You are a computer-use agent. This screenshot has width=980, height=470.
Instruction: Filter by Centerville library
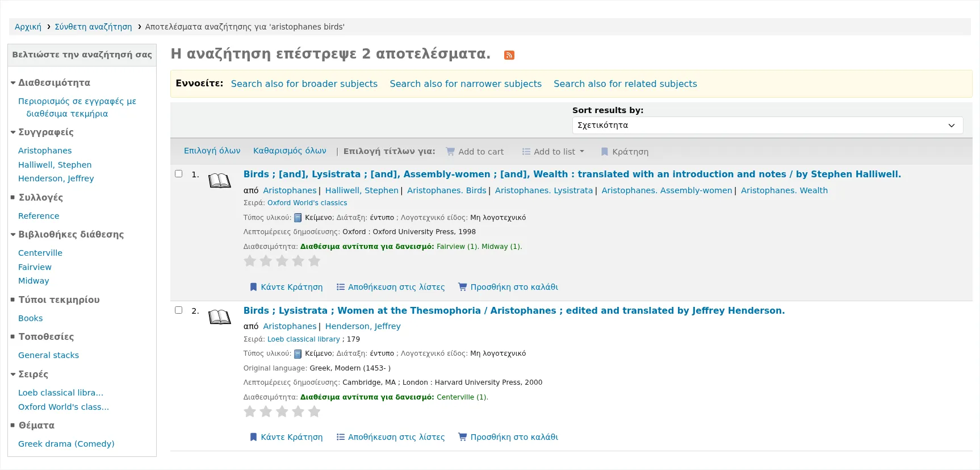coord(40,253)
